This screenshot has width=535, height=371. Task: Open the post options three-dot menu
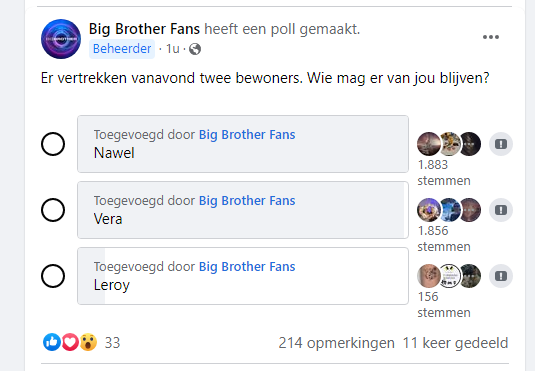491,37
